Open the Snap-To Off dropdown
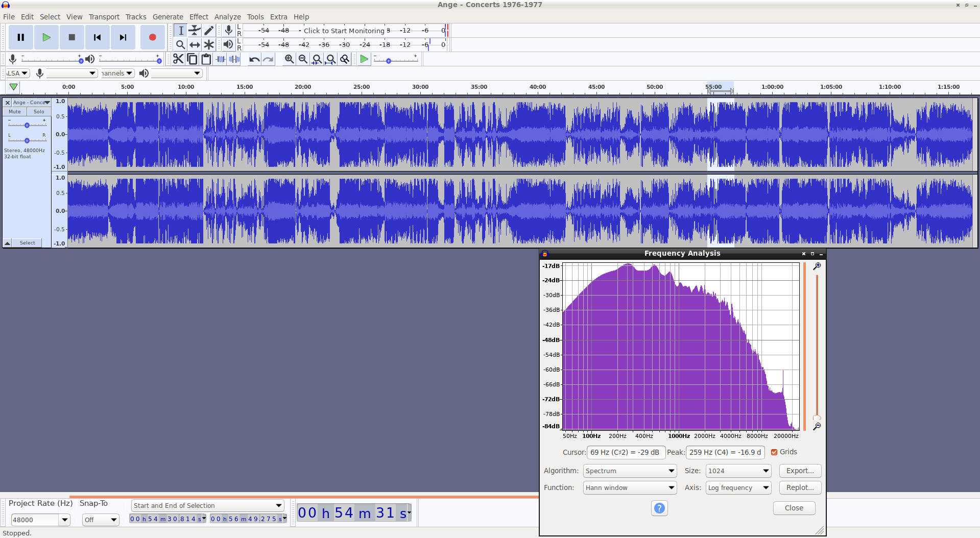The width and height of the screenshot is (980, 538). pyautogui.click(x=101, y=520)
